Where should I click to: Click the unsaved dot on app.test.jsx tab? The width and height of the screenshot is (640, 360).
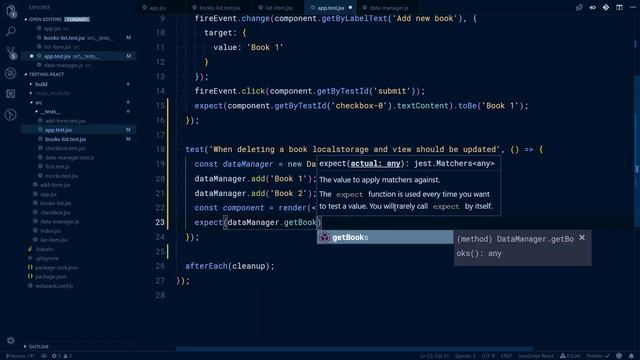350,7
